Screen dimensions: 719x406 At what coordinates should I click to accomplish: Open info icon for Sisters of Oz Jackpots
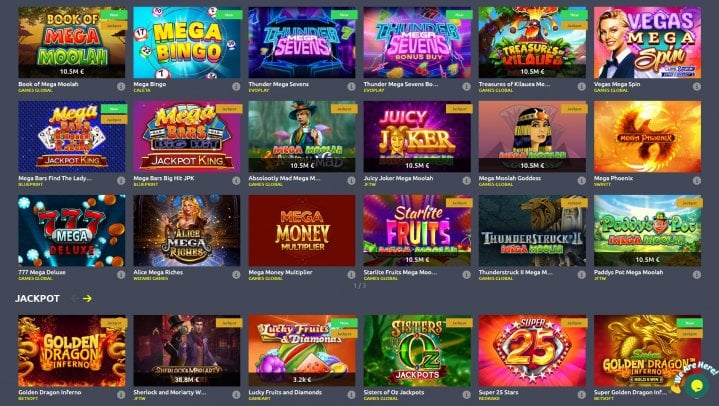tap(466, 395)
